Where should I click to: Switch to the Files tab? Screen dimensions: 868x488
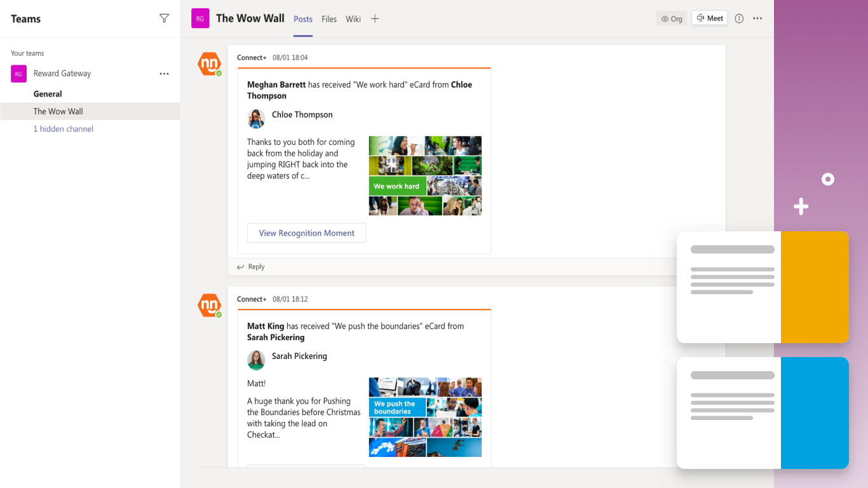329,19
